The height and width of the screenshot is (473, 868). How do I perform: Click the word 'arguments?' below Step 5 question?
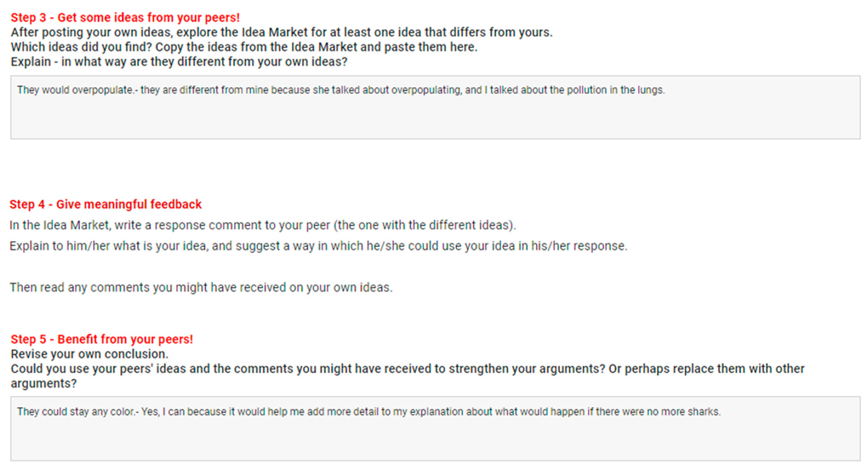44,384
